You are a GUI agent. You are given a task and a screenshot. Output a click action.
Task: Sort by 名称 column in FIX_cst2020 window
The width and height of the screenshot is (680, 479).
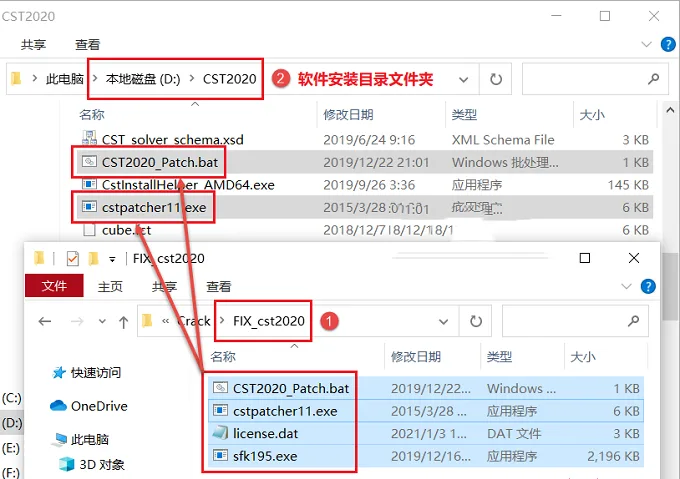tap(223, 357)
